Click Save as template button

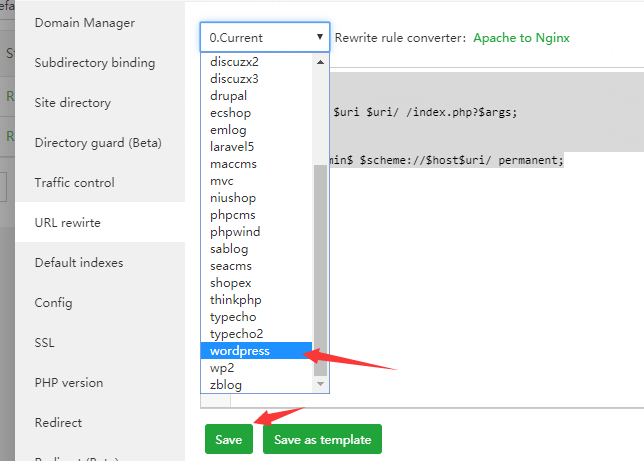pos(322,440)
